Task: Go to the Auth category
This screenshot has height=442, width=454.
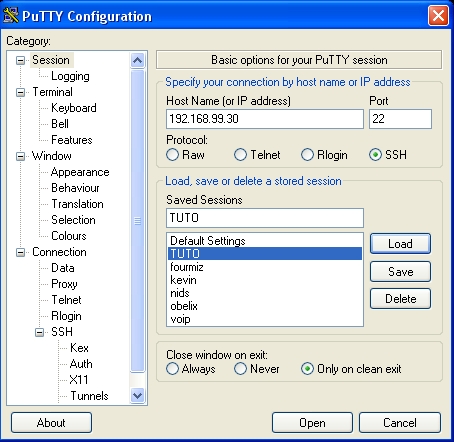Action: (x=81, y=364)
